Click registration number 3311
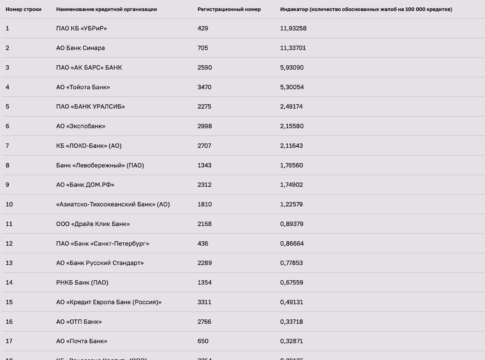Viewport: 485px width, 360px height. [x=204, y=302]
